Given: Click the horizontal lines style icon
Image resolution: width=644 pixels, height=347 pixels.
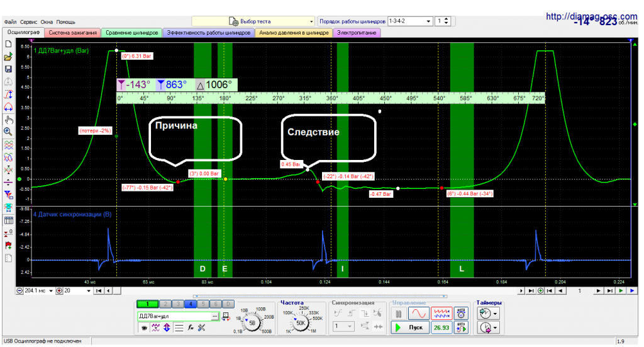Looking at the screenshot, I should pos(179,327).
